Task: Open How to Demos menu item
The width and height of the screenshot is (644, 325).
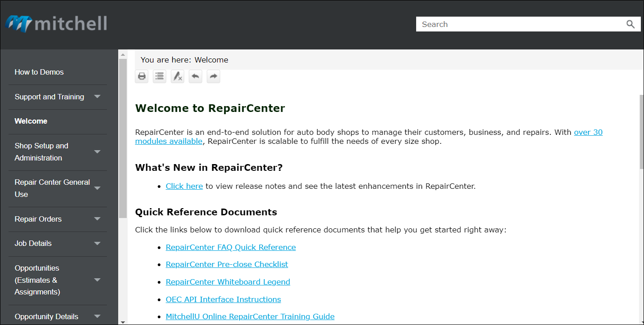Action: (x=39, y=72)
